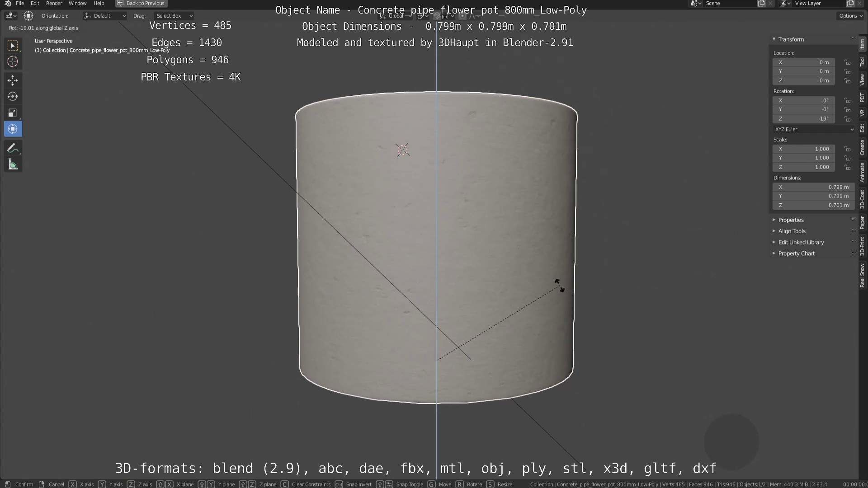Viewport: 868px width, 488px height.
Task: Click the Blender logo icon
Action: [8, 3]
